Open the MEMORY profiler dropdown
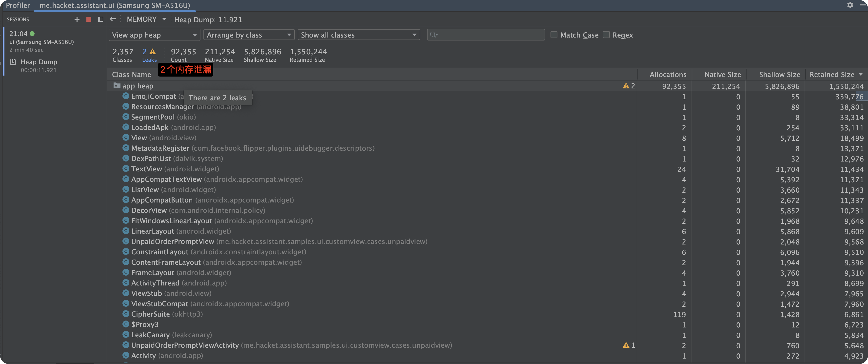Viewport: 868px width, 364px height. 146,19
